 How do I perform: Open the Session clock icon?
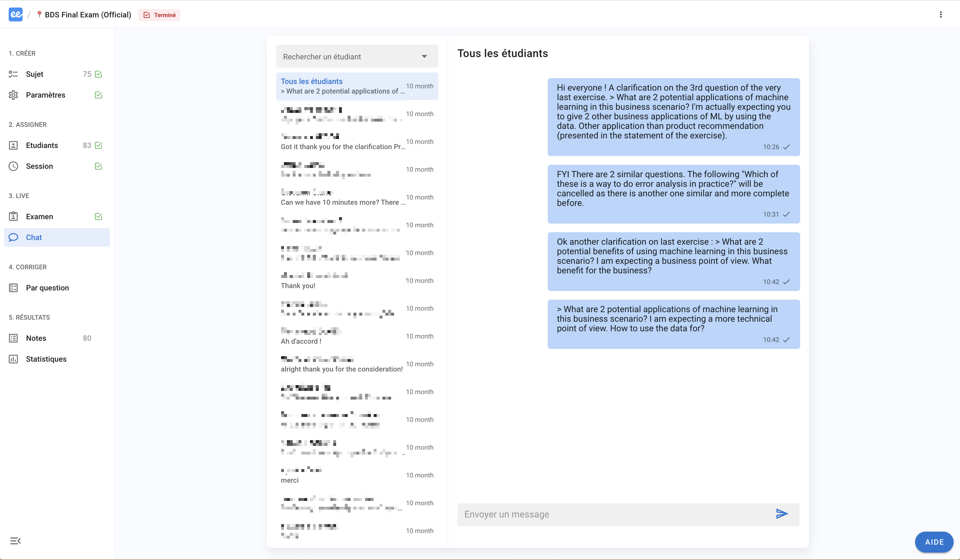tap(13, 166)
